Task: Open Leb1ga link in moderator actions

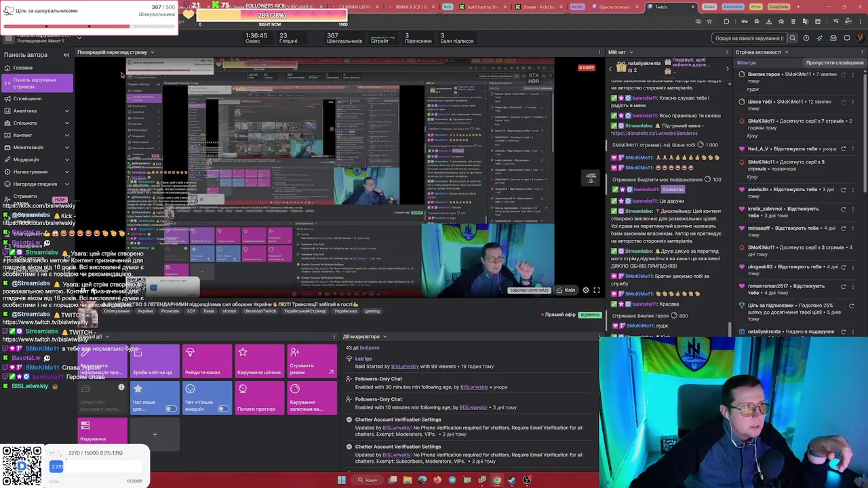Action: [x=363, y=359]
